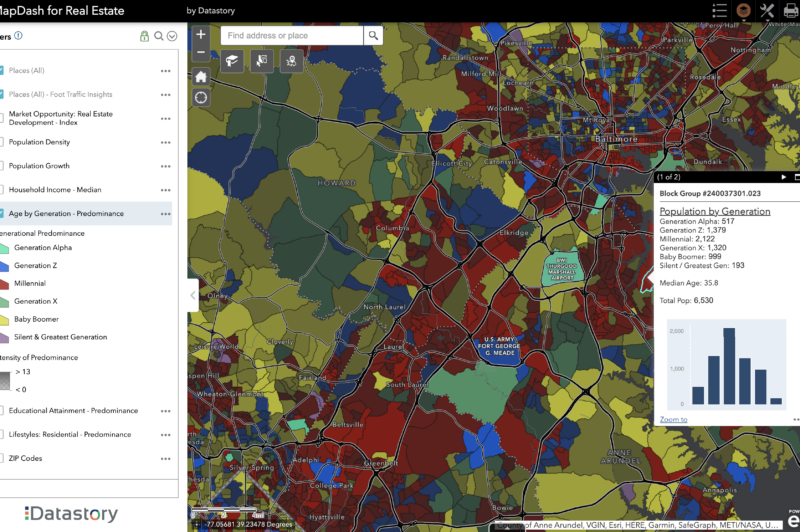Viewport: 800px width, 532px height.
Task: Click the Generation Z legend swatch
Action: [x=4, y=266]
